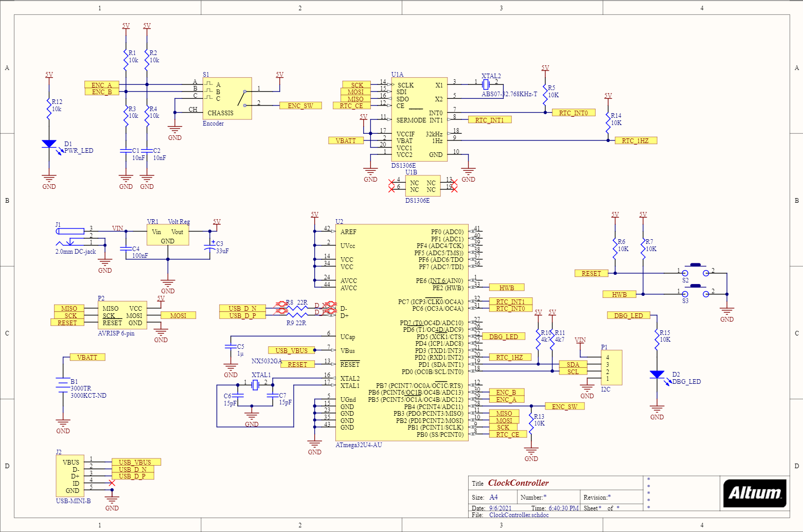
Task: Select resistor R7 above HWB line
Action: coord(643,249)
